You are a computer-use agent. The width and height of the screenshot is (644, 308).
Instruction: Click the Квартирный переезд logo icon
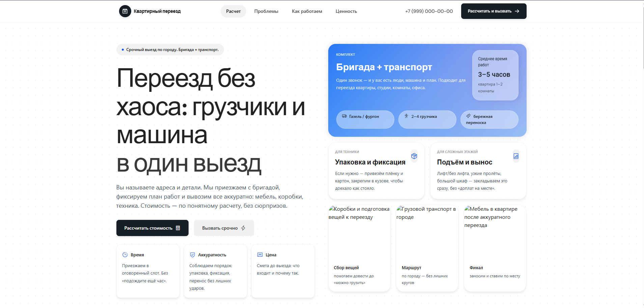coord(125,11)
